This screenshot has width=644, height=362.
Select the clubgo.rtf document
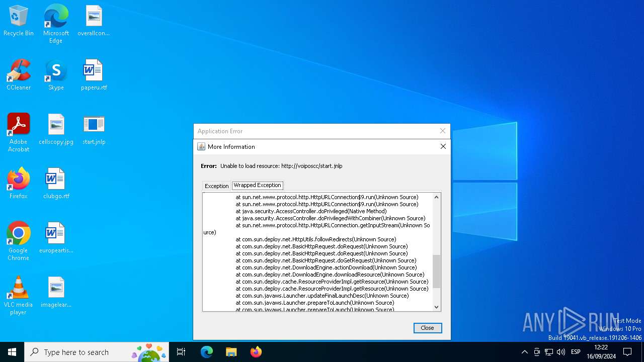click(x=56, y=184)
